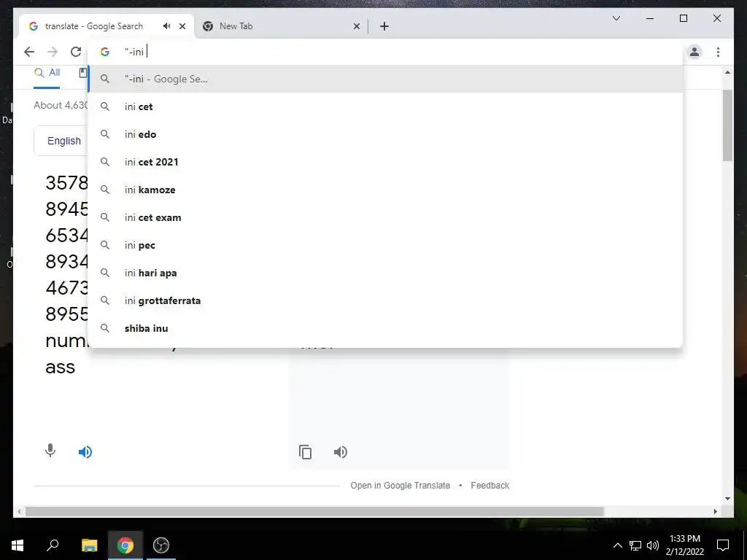
Task: Click the Chrome taskbar icon
Action: pyautogui.click(x=125, y=545)
